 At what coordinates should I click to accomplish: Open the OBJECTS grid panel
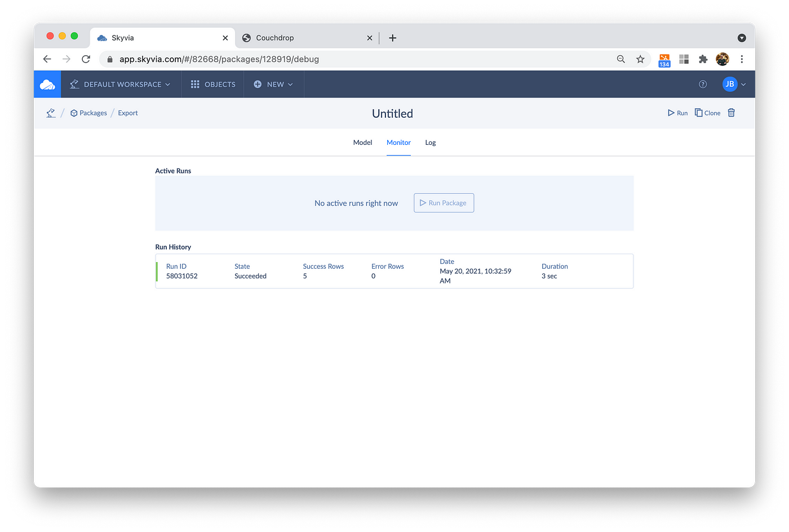pyautogui.click(x=212, y=83)
